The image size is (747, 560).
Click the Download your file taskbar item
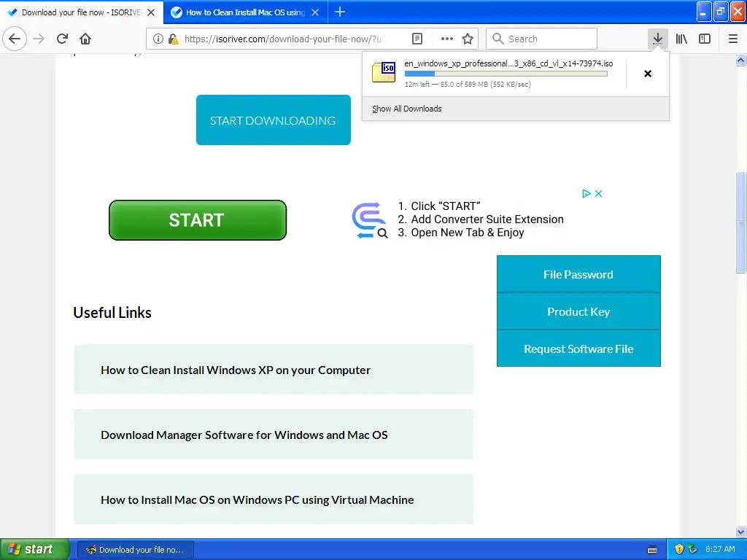pyautogui.click(x=136, y=550)
